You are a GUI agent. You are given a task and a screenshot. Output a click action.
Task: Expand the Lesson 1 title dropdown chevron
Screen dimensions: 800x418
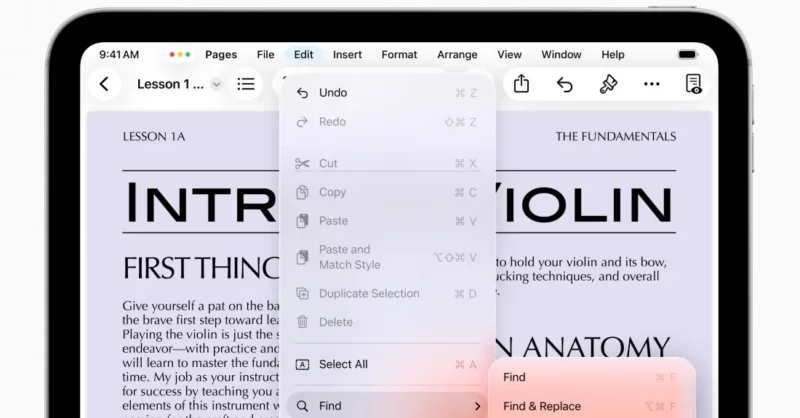click(216, 84)
